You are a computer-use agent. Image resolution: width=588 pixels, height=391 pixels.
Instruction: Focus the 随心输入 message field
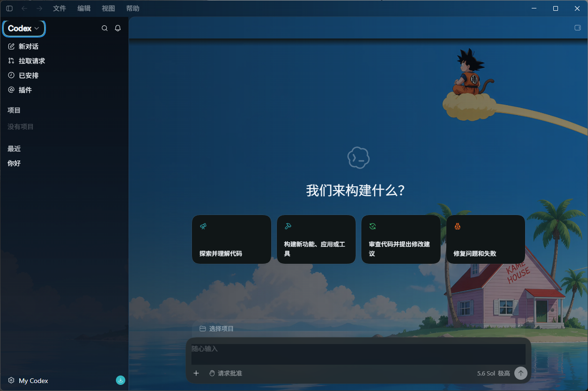click(x=359, y=354)
